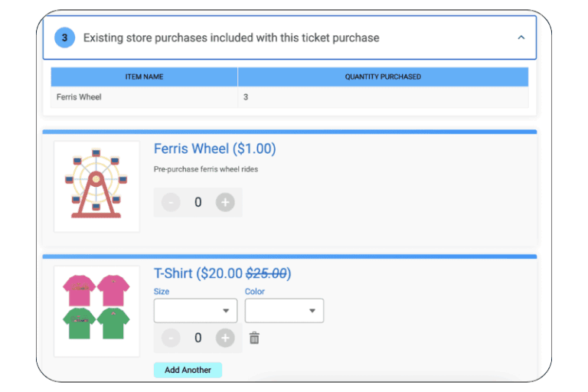Click the Ferris Wheel ($1.00) title

point(214,149)
